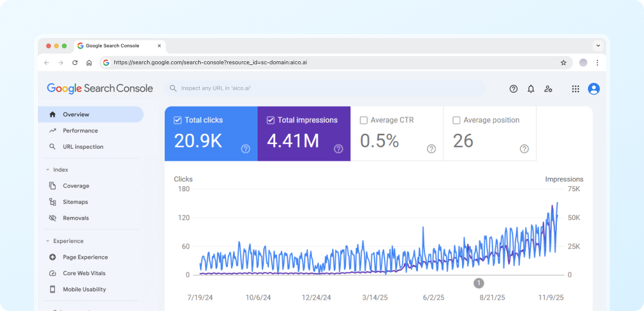Screen dimensions: 644x311
Task: Click the annotation marker on chart timeline
Action: coord(479,283)
